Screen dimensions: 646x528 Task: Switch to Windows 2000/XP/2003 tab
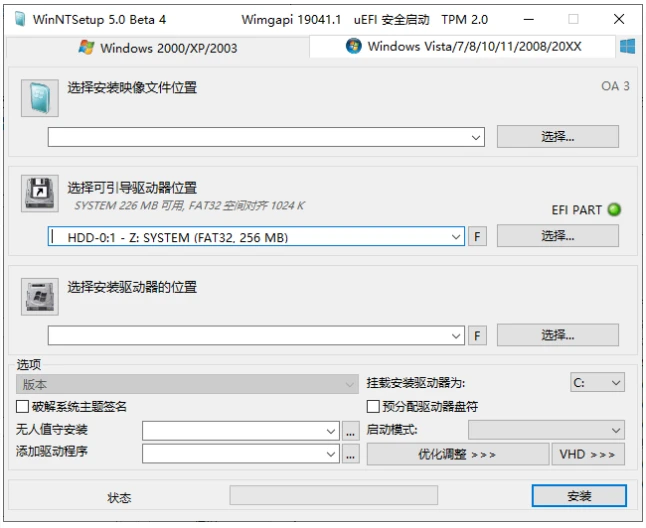pyautogui.click(x=158, y=48)
